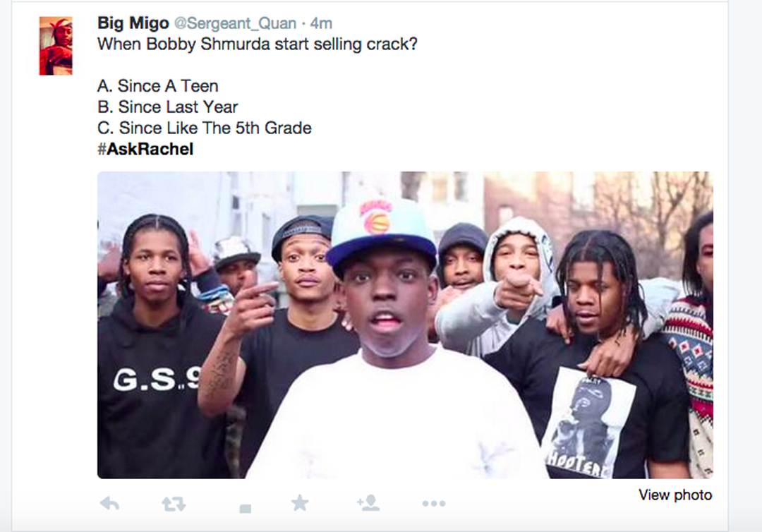Click the small gray square beside the retweet icon
This screenshot has height=532, width=762.
click(246, 509)
